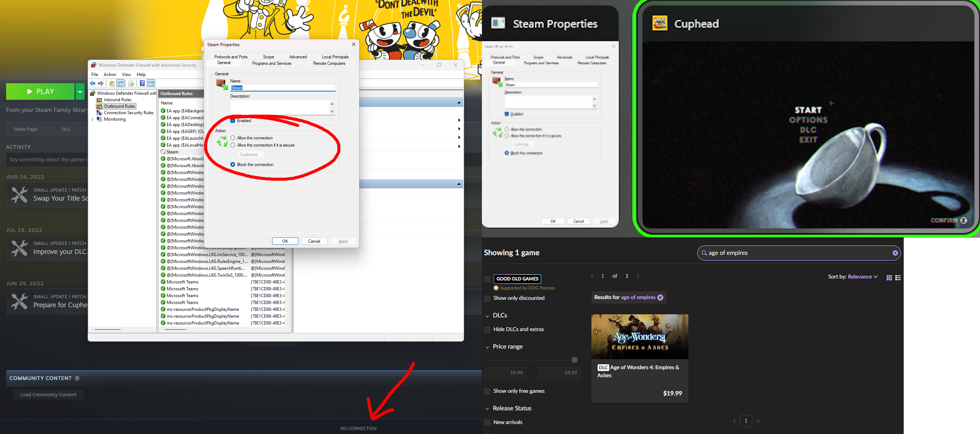Open Age of Wonders 4 game thumbnail
The width and height of the screenshot is (980, 434).
click(x=640, y=336)
